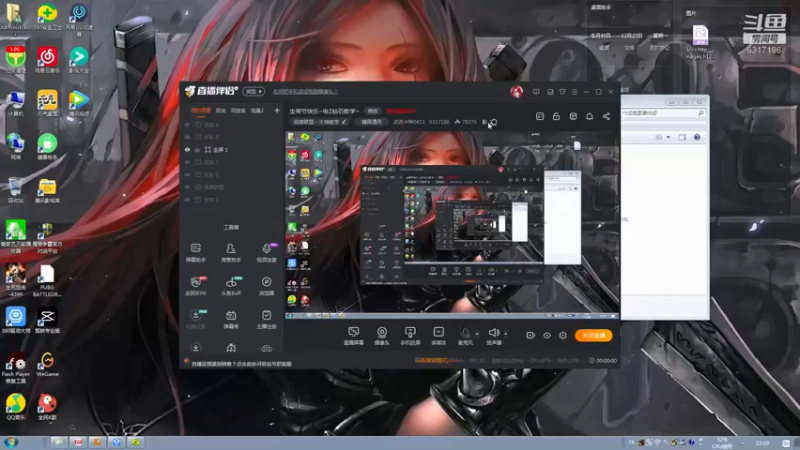The image size is (800, 450).
Task: Open the hamburger menu in the title bar
Action: pos(574,92)
